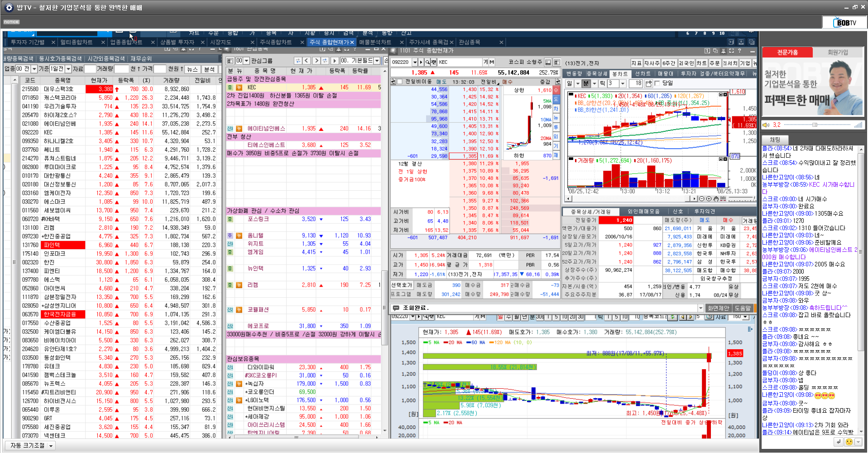Viewport: 868px width, 453px height.
Task: Open the 업종 00 전 dropdown
Action: 34,69
